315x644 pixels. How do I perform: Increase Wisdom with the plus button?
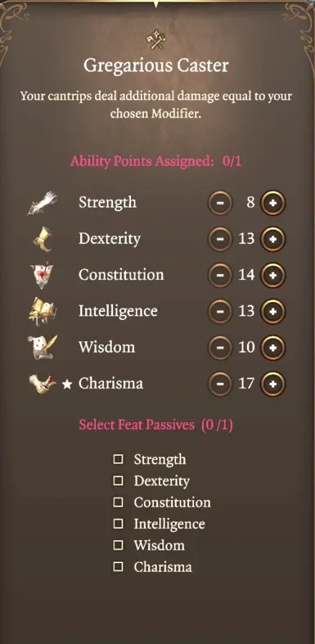point(272,348)
